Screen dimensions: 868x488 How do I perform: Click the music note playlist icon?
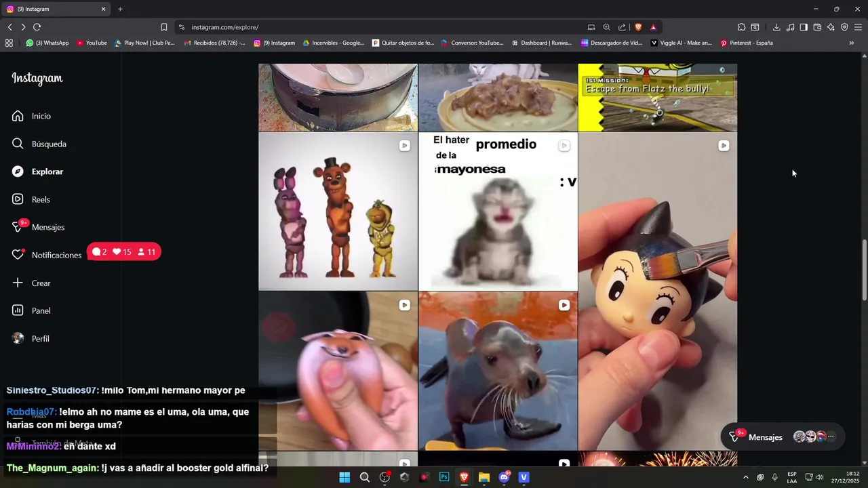pyautogui.click(x=790, y=27)
